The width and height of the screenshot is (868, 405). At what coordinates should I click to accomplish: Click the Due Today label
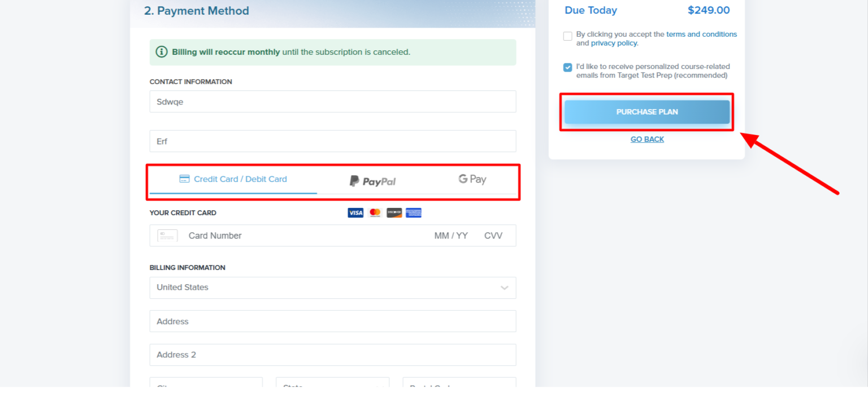pos(591,10)
